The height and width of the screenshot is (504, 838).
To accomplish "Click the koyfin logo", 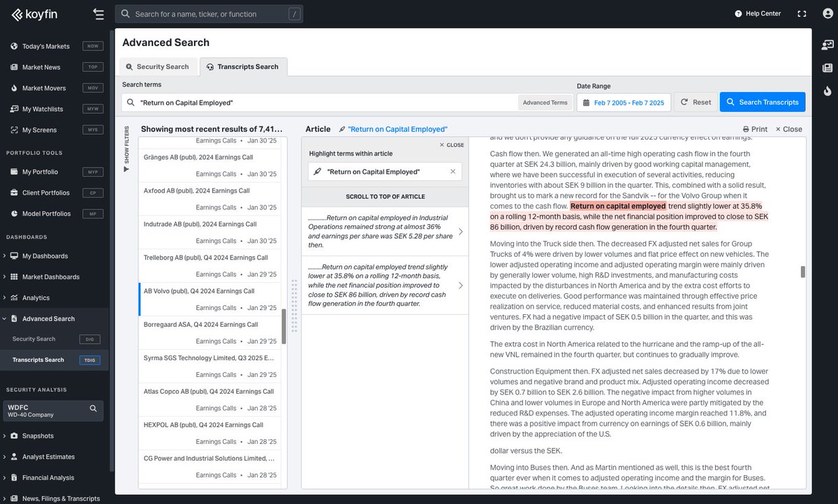I will click(34, 14).
